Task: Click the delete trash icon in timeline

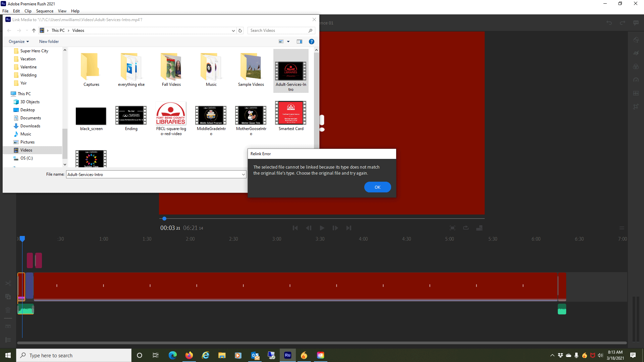Action: 8,310
